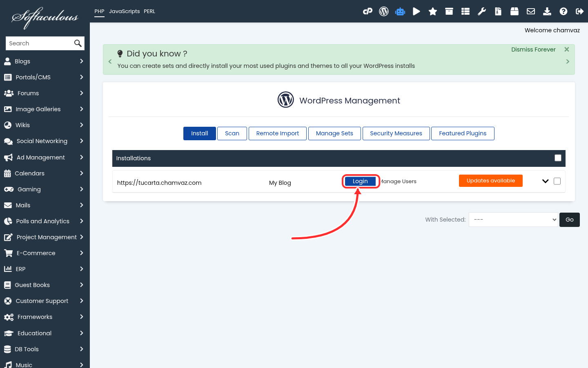Viewport: 588px width, 368px height.
Task: Switch to the PERL tab
Action: tap(149, 11)
